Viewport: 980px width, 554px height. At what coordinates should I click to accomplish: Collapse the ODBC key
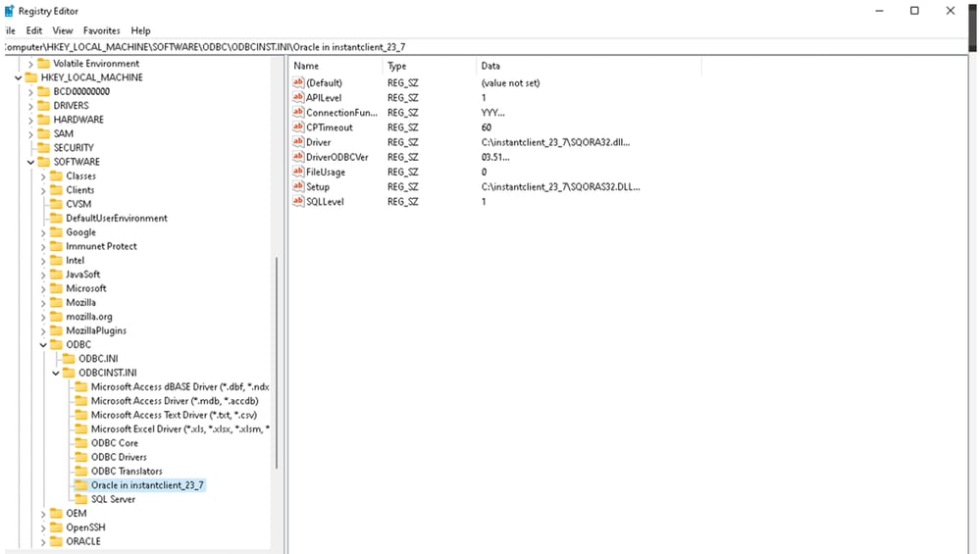43,345
